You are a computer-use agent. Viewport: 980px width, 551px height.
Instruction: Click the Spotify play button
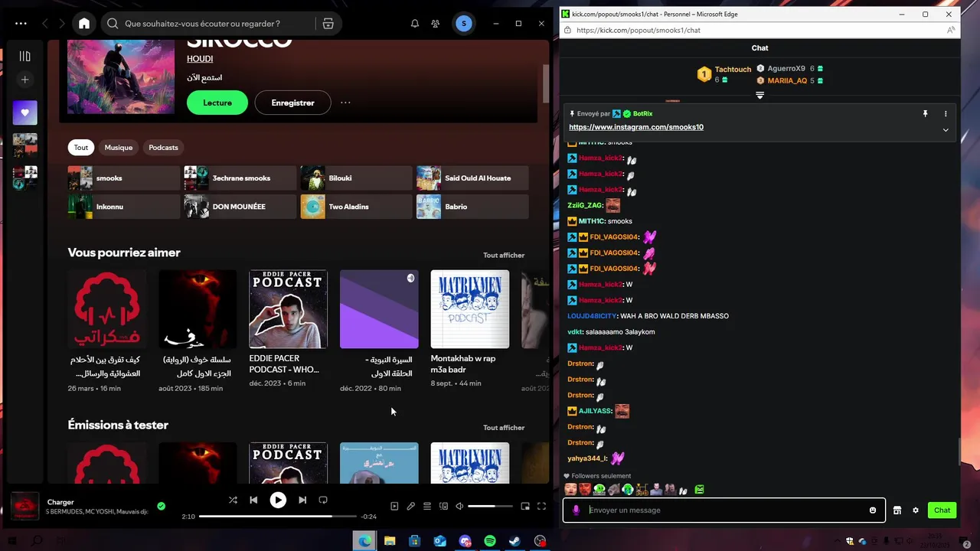(278, 500)
